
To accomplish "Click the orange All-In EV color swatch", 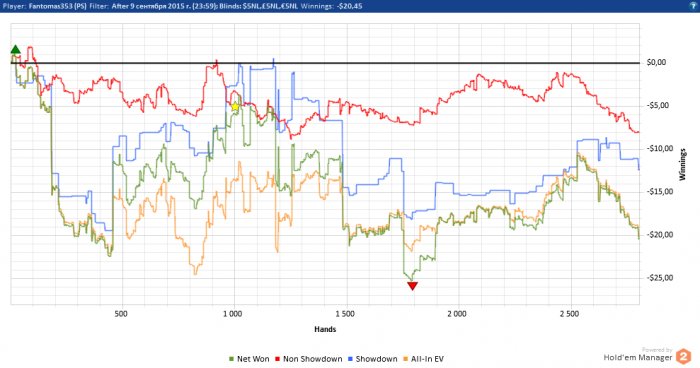I will point(405,359).
